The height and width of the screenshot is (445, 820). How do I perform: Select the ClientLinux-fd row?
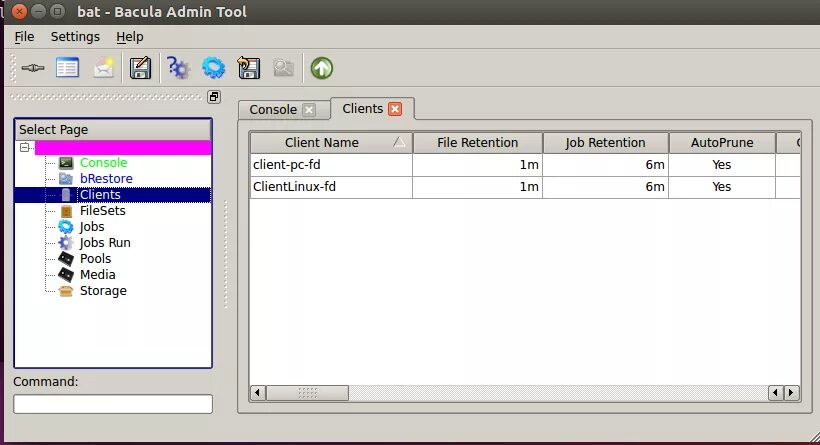point(525,187)
